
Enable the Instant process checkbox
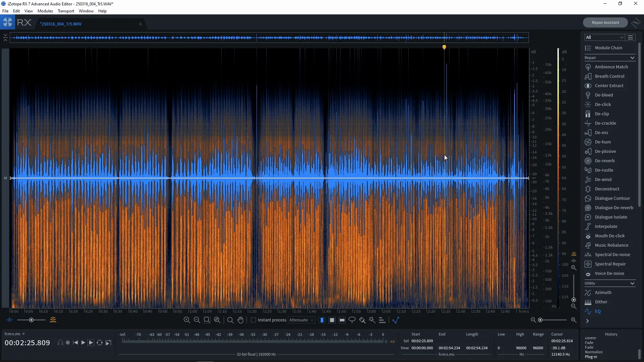point(254,320)
